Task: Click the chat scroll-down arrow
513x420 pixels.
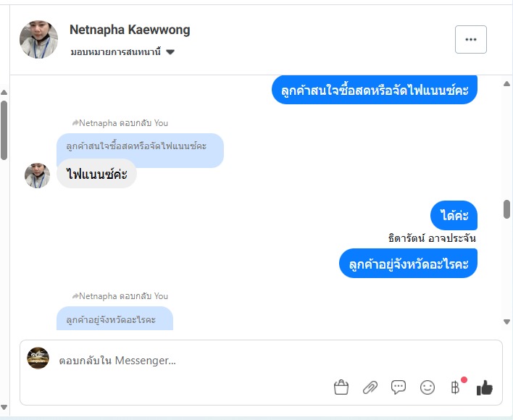Action: pos(506,322)
